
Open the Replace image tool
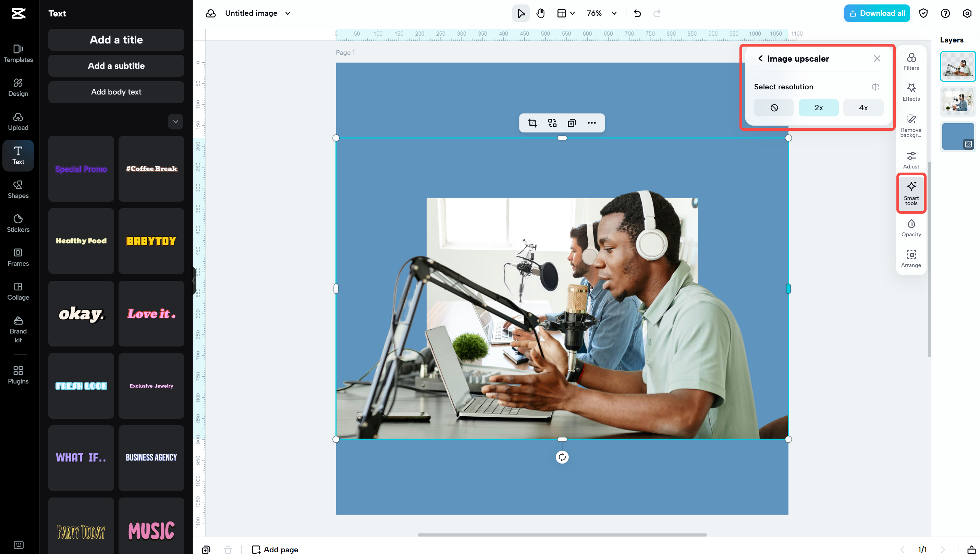click(552, 123)
